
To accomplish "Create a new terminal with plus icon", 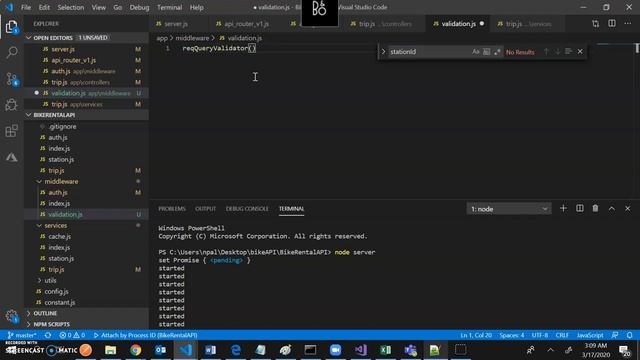I will (563, 209).
